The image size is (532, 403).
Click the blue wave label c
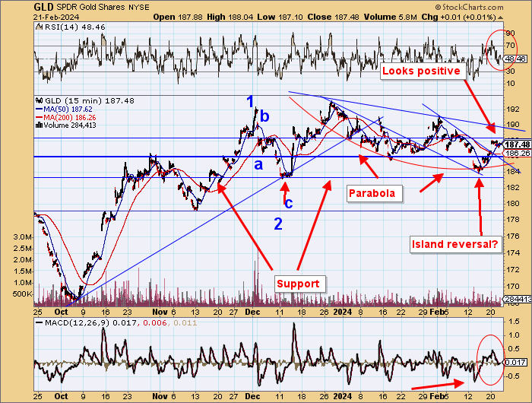[x=288, y=203]
